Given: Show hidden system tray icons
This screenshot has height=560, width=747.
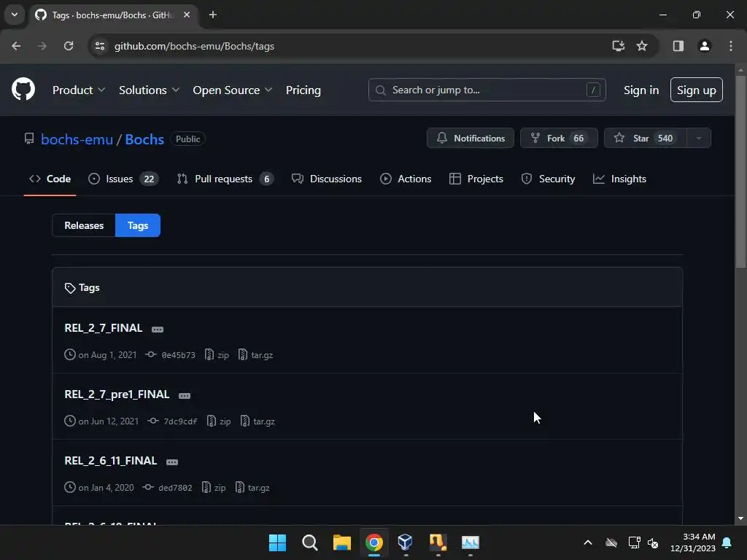Looking at the screenshot, I should [588, 542].
